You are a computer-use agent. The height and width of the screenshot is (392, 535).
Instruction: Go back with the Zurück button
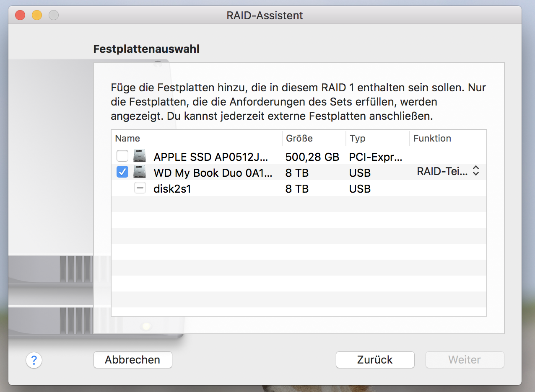(375, 360)
